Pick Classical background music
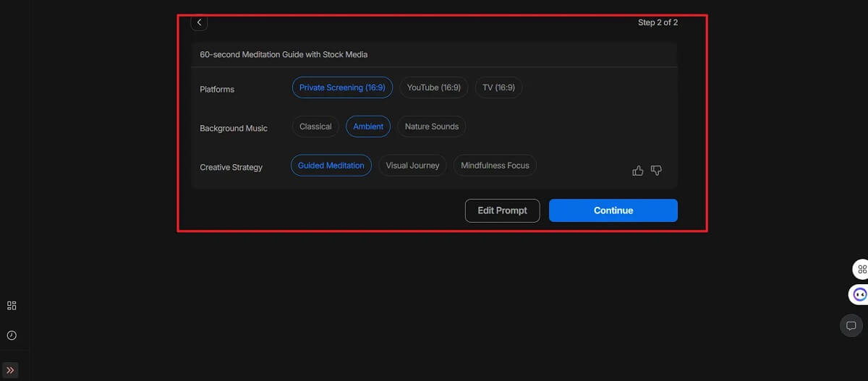The height and width of the screenshot is (381, 868). click(x=315, y=127)
